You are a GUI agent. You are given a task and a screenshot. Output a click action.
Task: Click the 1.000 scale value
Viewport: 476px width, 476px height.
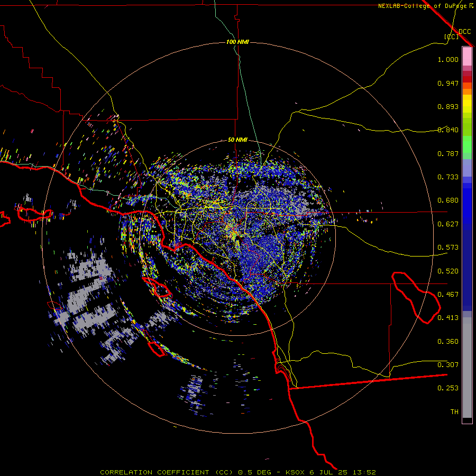tap(448, 59)
